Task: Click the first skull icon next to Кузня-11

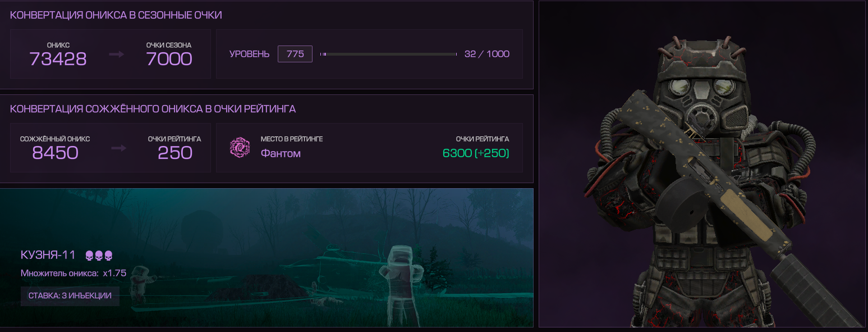Action: [89, 256]
